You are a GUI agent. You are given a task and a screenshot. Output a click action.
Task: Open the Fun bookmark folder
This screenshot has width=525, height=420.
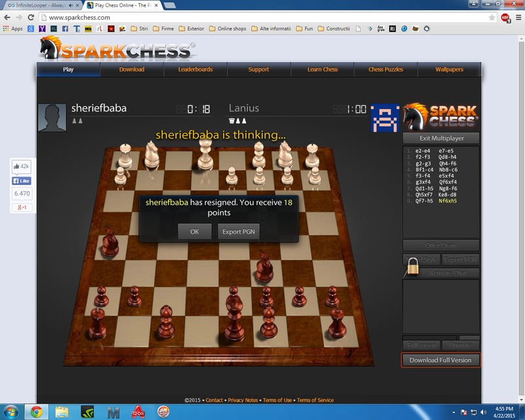click(304, 29)
